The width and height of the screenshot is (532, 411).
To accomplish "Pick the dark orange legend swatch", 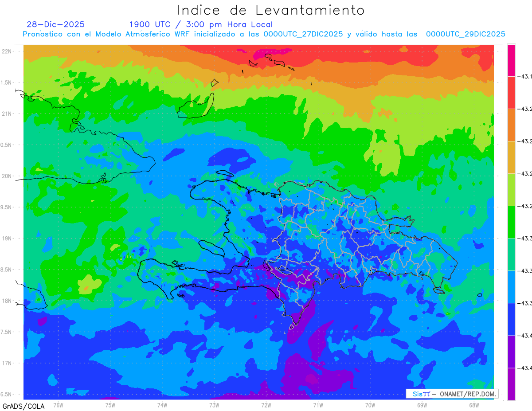I will (511, 125).
